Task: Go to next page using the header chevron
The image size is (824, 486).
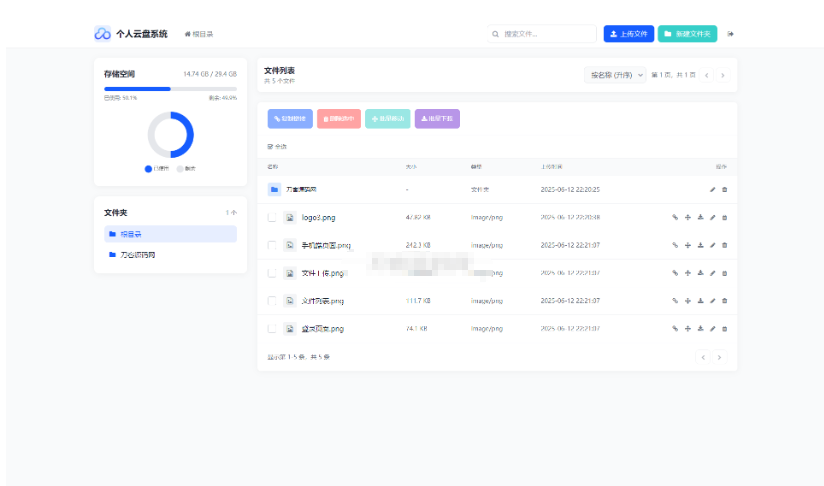Action: click(723, 75)
